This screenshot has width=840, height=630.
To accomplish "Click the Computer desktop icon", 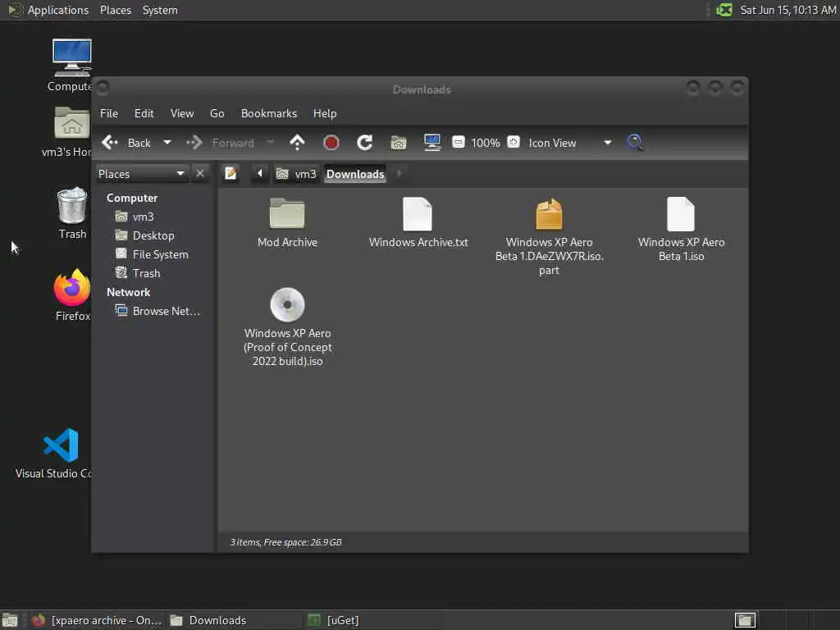I will [71, 65].
